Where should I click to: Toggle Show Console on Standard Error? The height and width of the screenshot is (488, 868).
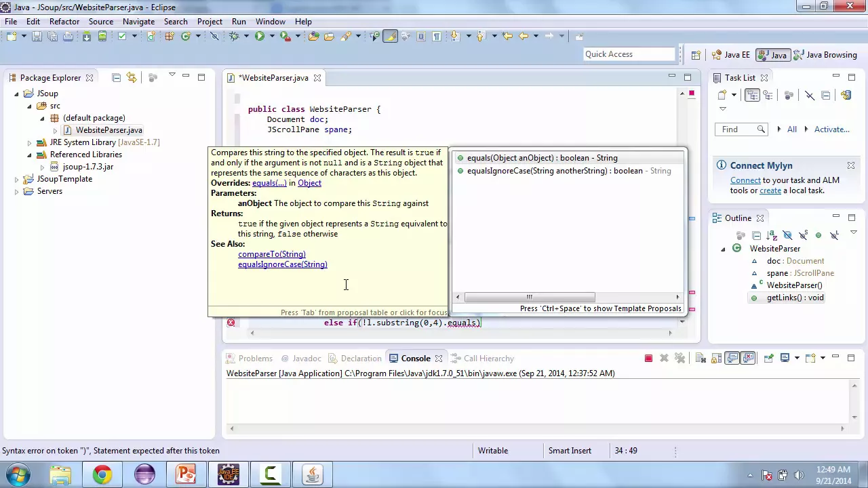pyautogui.click(x=748, y=358)
